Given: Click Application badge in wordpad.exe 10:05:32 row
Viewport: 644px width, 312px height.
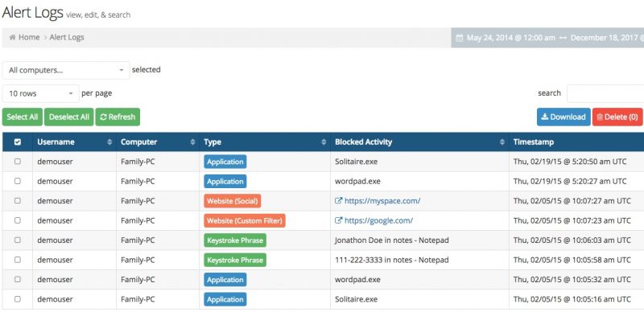Looking at the screenshot, I should 225,280.
